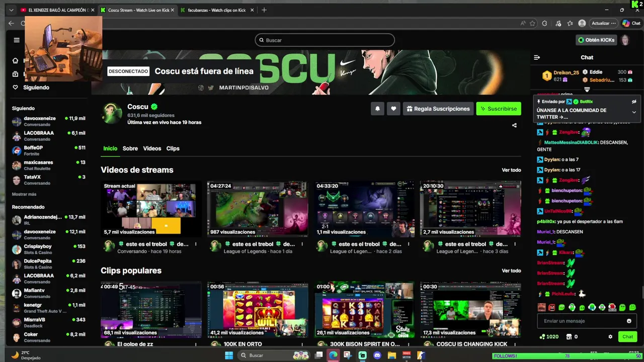Open the user profile avatar in the header

click(625, 40)
